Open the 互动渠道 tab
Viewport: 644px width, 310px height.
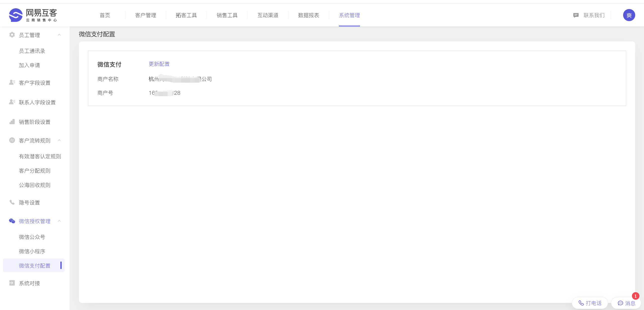click(268, 15)
